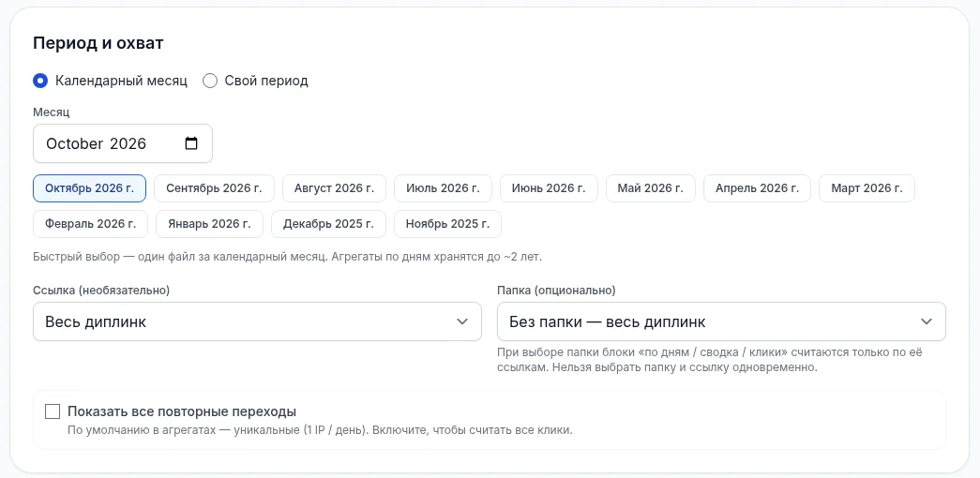
Task: Choose the "Июнь 2026 г." quick month
Action: pos(549,188)
